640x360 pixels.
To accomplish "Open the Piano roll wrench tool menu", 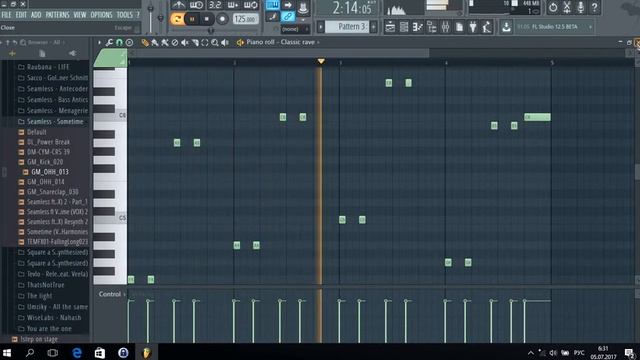I will (x=109, y=42).
